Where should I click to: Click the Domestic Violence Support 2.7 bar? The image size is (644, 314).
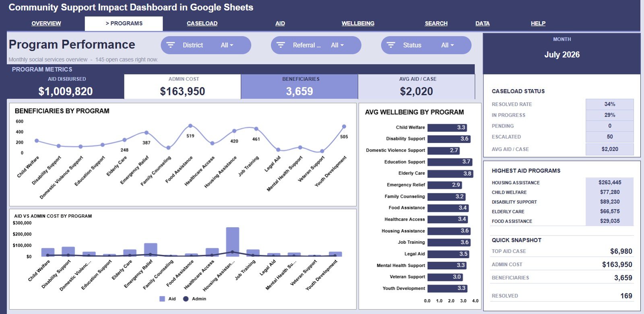[444, 150]
